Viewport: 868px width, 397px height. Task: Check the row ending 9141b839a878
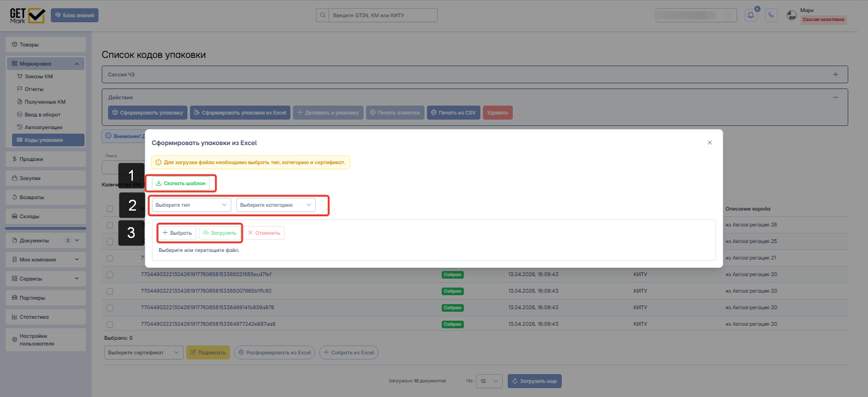point(110,308)
